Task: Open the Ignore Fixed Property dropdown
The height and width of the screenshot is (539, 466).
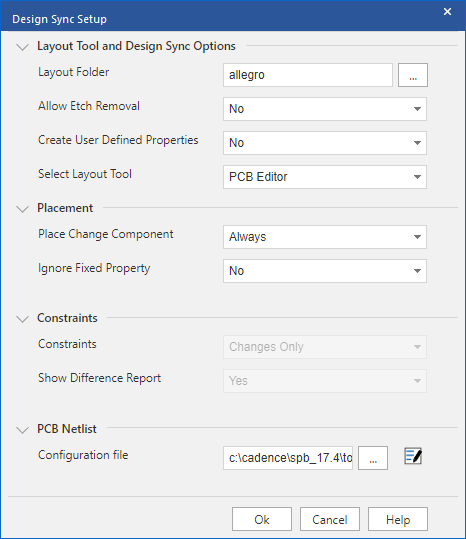Action: coord(325,271)
